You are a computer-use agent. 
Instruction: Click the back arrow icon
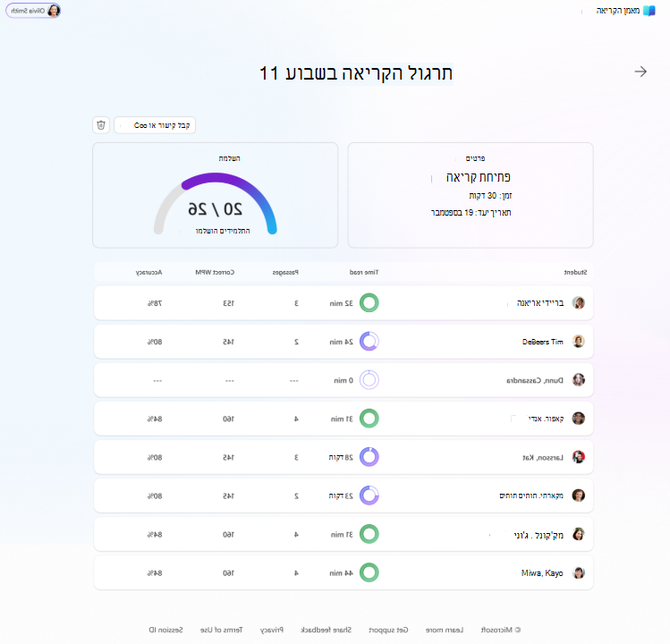pos(640,72)
